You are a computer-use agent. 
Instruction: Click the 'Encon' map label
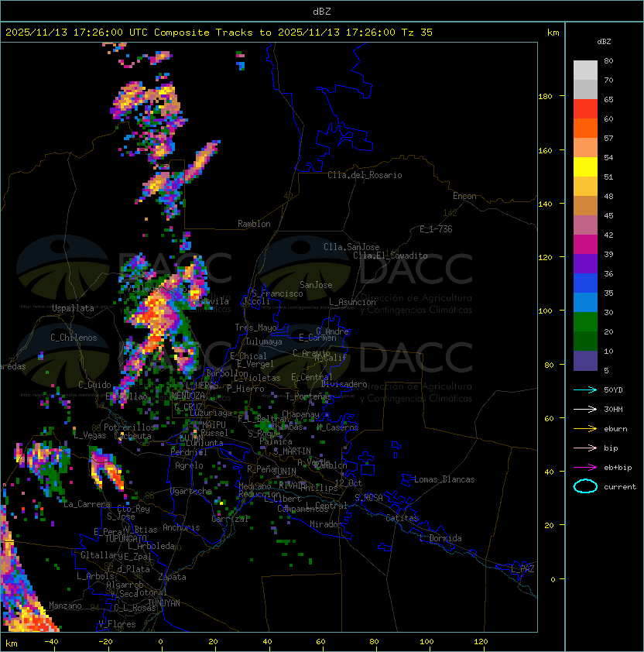point(464,196)
